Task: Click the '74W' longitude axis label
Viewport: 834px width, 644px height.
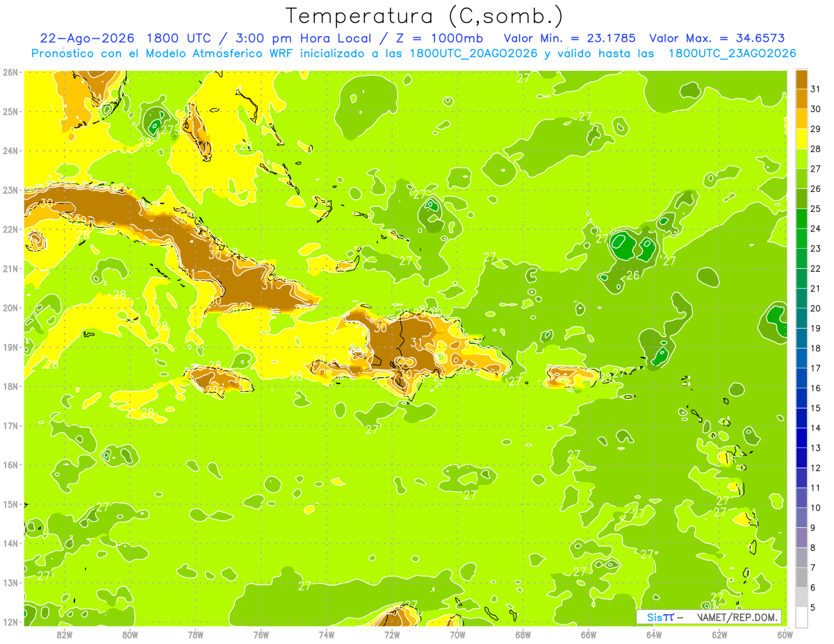Action: point(327,634)
